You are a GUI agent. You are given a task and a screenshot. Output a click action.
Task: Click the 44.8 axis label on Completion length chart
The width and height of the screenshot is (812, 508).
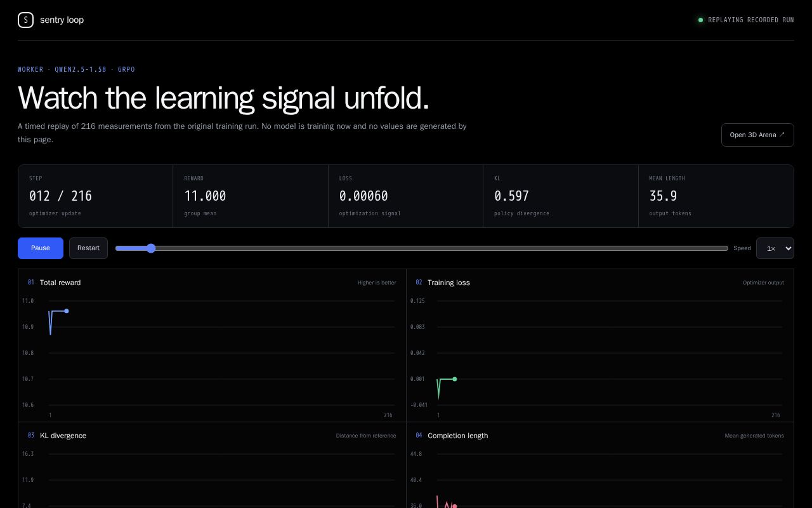pyautogui.click(x=416, y=454)
